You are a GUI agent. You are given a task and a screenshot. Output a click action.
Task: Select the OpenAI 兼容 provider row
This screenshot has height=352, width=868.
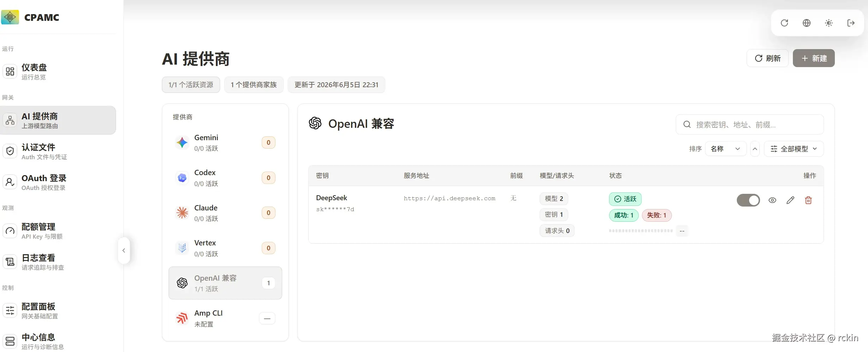coord(225,283)
